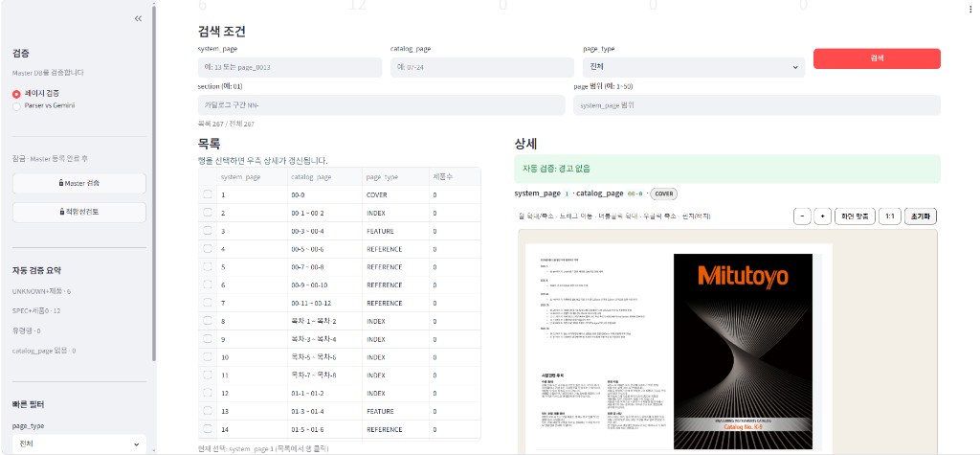Image resolution: width=980 pixels, height=455 pixels.
Task: Set image zoom to 1:1
Action: [889, 216]
